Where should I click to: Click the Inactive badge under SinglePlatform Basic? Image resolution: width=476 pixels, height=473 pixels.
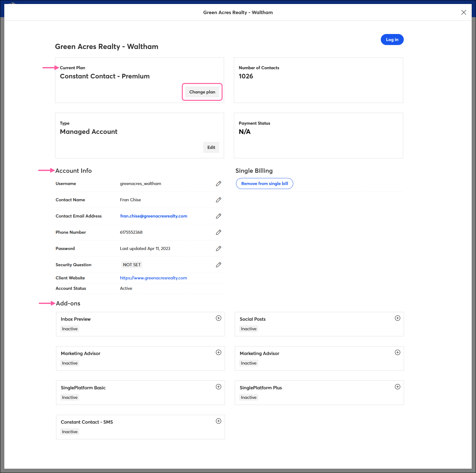coord(70,397)
